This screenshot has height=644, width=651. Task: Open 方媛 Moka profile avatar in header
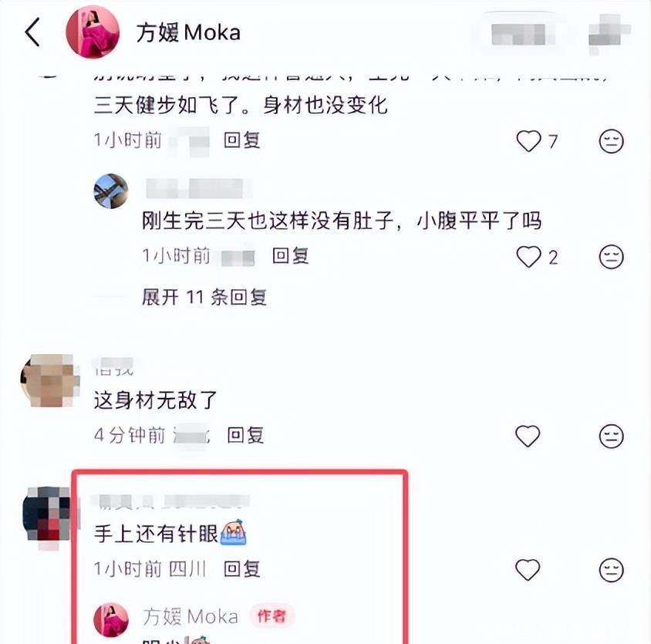[x=93, y=32]
